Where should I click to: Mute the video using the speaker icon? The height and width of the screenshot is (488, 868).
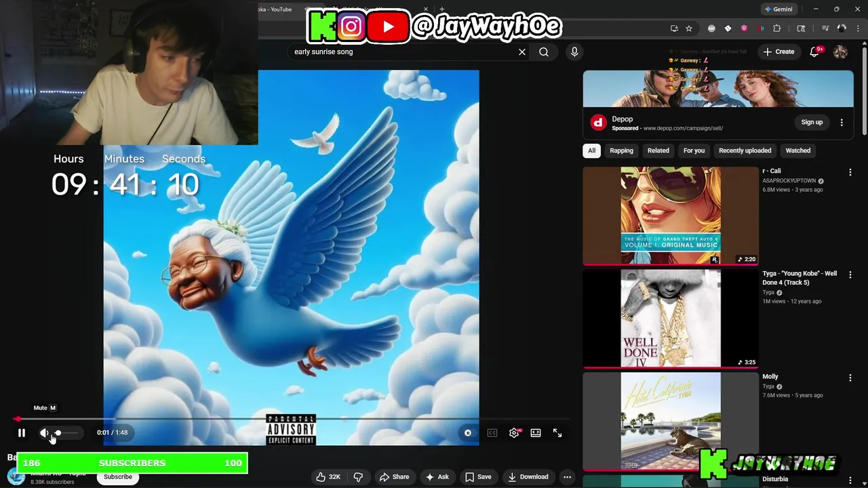pos(44,432)
